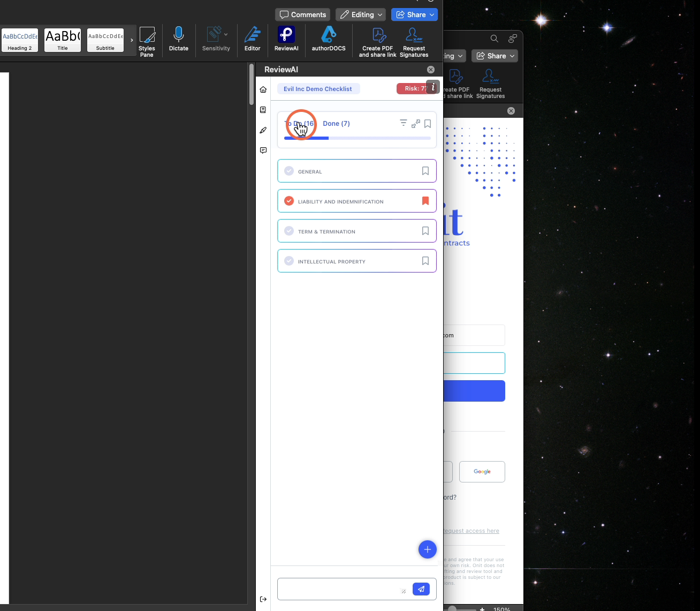This screenshot has height=611, width=700.
Task: Apply the Subtitle style
Action: 105,40
